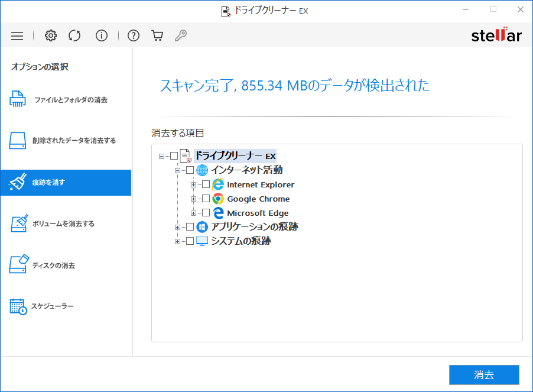Click the stellar logo
Image resolution: width=533 pixels, height=392 pixels.
point(496,34)
